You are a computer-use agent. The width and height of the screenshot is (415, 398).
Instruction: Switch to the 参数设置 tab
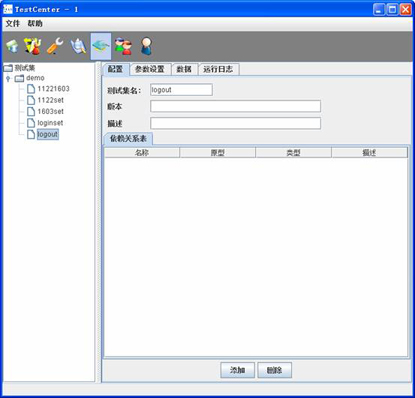click(150, 69)
